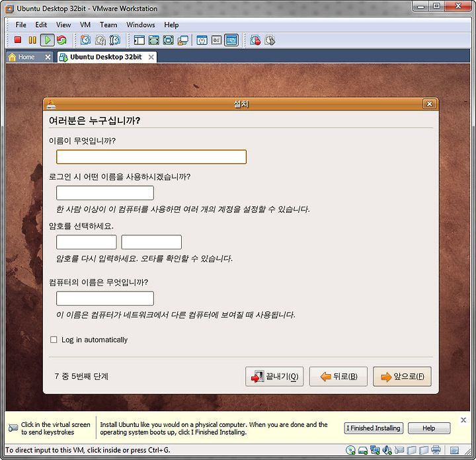Show the summary view icon
Image resolution: width=476 pixels, height=460 pixels.
point(202,40)
